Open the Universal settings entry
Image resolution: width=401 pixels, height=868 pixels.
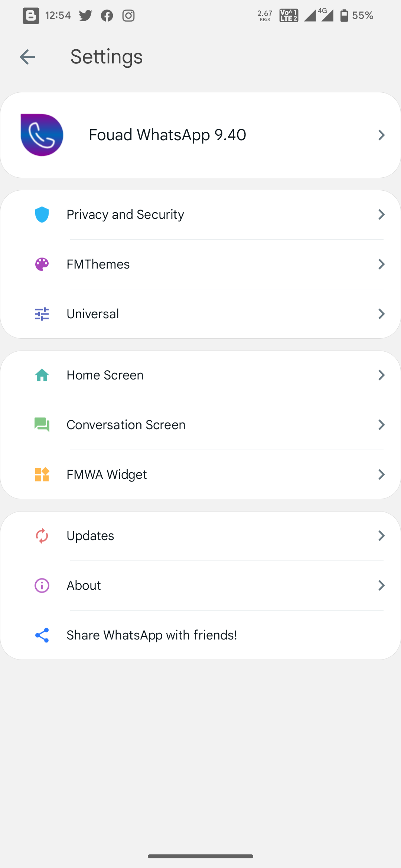click(x=200, y=314)
